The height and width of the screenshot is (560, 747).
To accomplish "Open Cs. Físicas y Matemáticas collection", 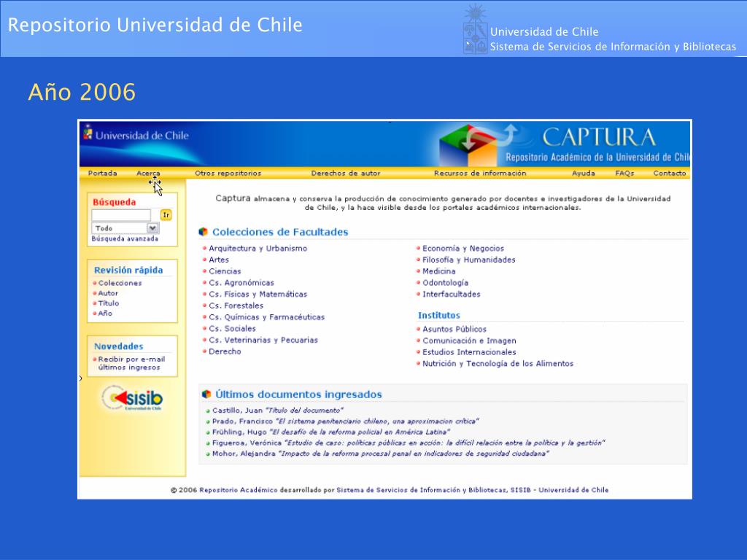I will pyautogui.click(x=258, y=295).
